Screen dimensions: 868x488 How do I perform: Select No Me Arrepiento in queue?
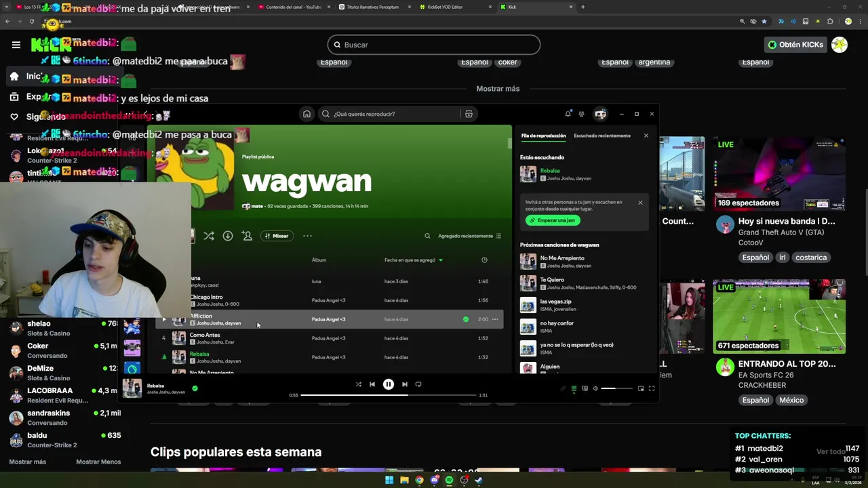(583, 262)
